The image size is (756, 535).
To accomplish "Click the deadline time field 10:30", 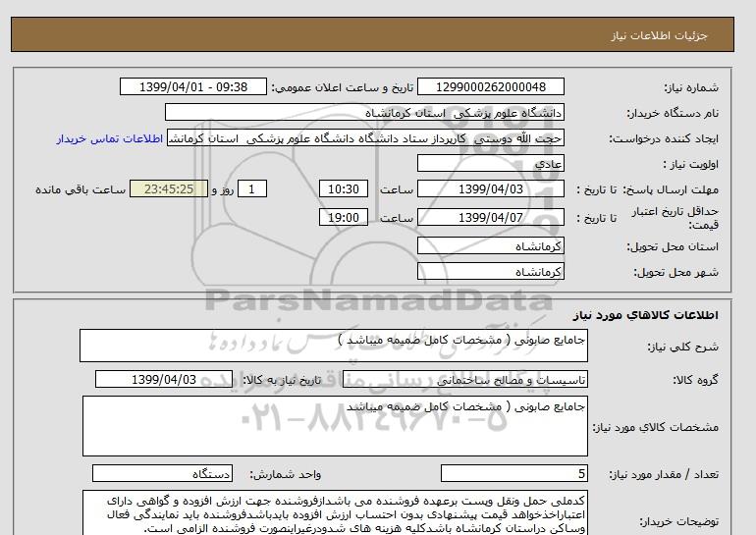I will tap(344, 188).
